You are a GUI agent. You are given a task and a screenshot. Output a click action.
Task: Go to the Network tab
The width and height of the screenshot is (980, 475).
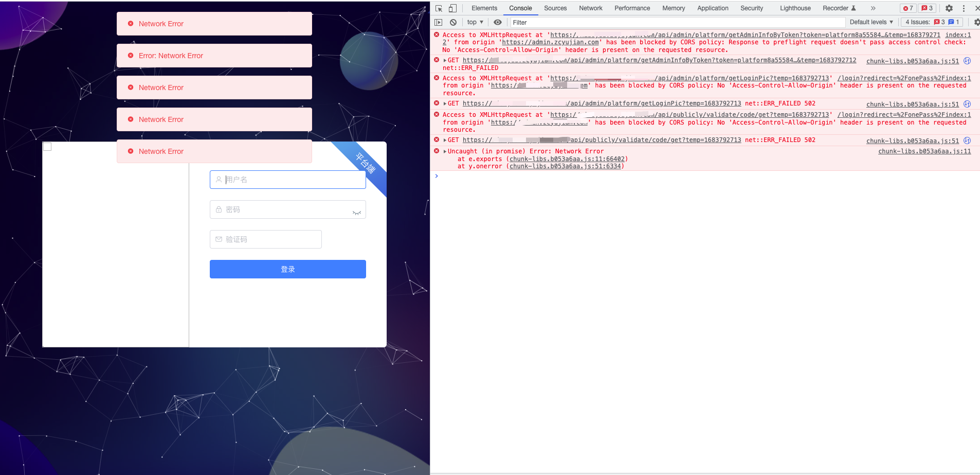click(591, 8)
